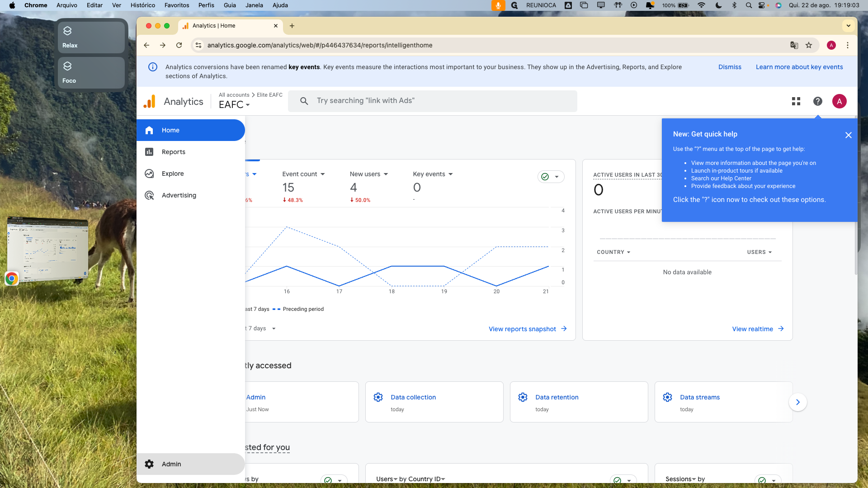Select the Analytics | Home tab
The image size is (868, 488).
tap(231, 26)
